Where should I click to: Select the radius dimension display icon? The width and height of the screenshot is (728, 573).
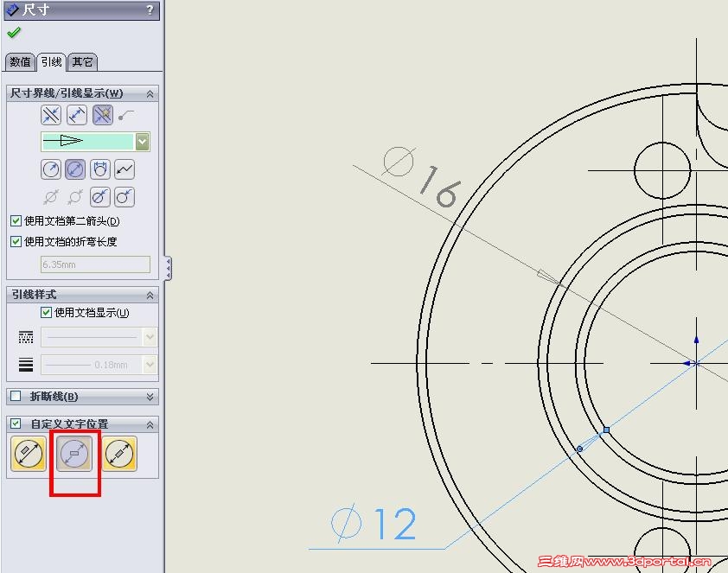(51, 169)
